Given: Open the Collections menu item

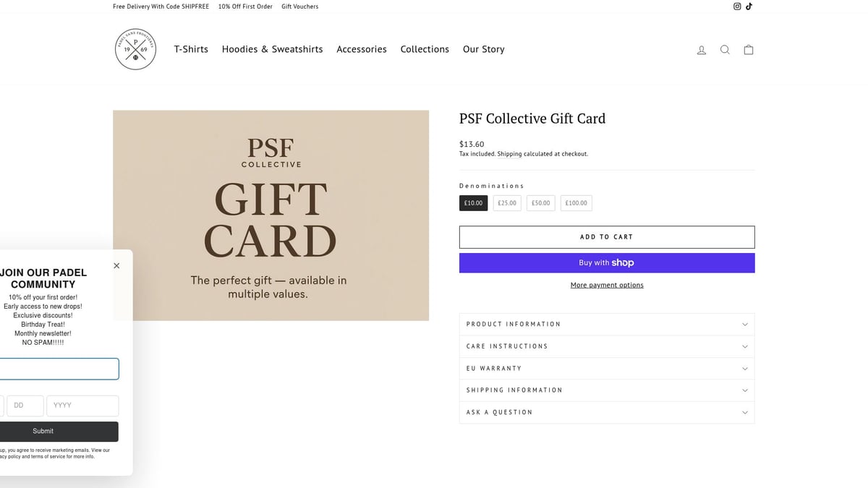Looking at the screenshot, I should pyautogui.click(x=425, y=49).
